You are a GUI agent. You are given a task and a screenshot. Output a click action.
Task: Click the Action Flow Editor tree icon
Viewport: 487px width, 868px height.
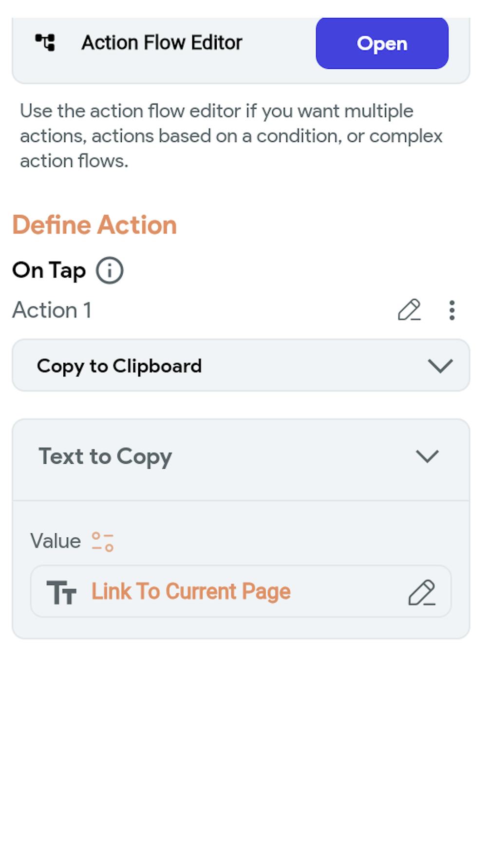coord(45,42)
